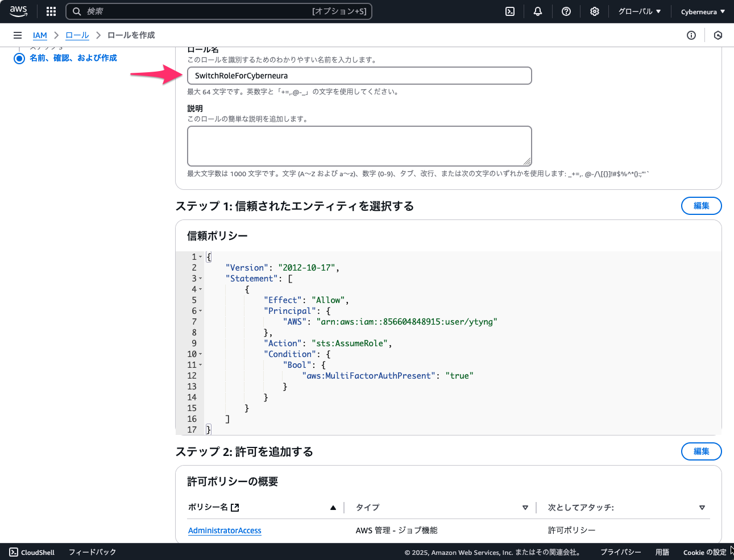Image resolution: width=734 pixels, height=560 pixels.
Task: Open the 次としてアタッチ column sort arrow
Action: (x=702, y=508)
